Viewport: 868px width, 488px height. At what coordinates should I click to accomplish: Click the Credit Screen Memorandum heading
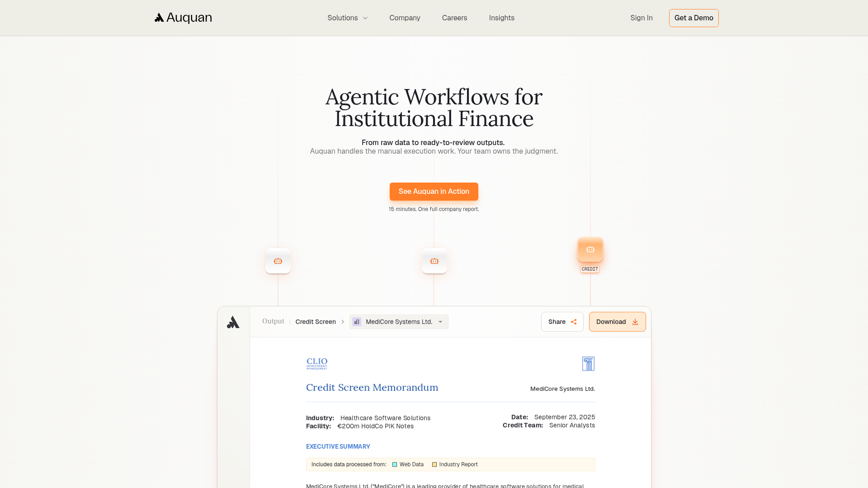372,388
